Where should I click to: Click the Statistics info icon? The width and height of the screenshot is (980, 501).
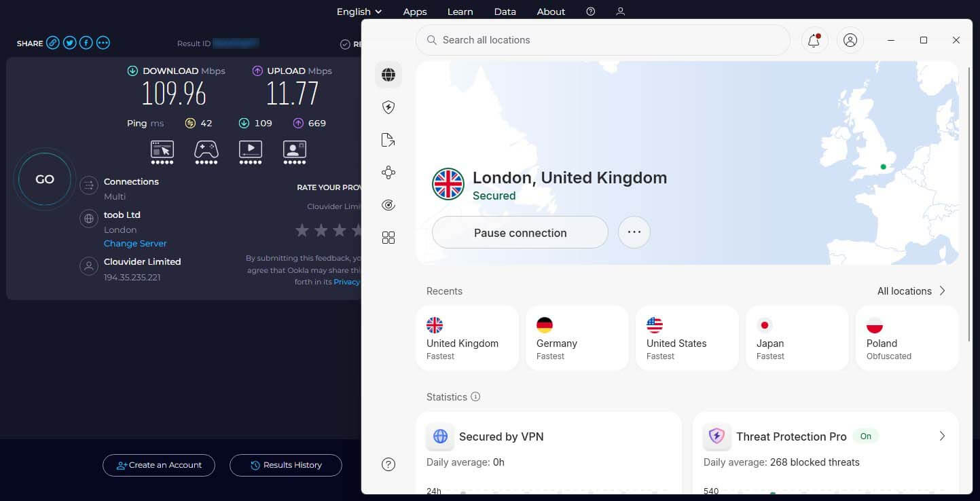coord(475,396)
